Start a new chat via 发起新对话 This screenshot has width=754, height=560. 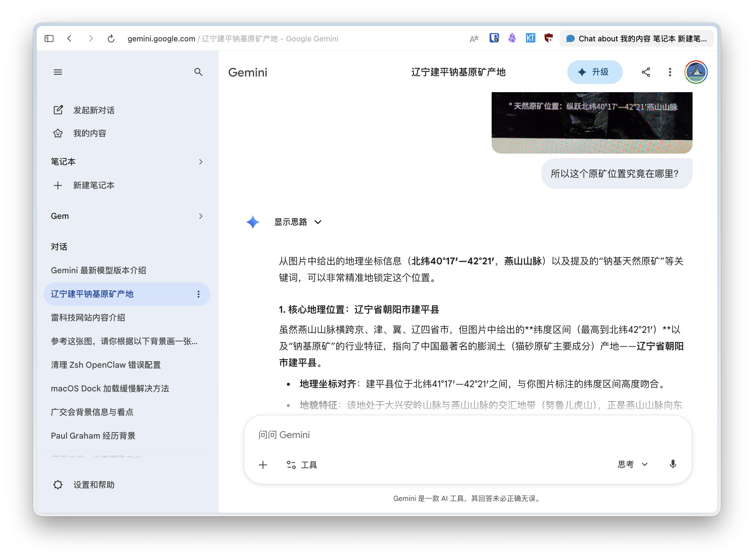coord(94,110)
